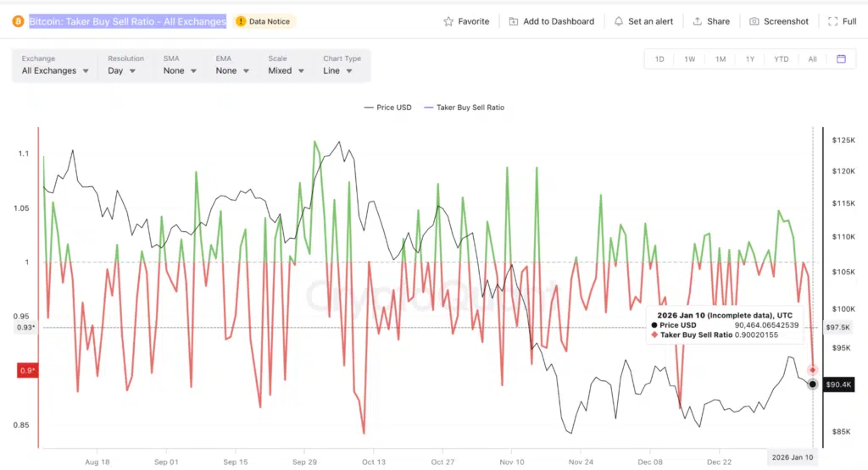Expand the Exchange dropdown All Exchanges
This screenshot has height=470, width=868.
[55, 71]
